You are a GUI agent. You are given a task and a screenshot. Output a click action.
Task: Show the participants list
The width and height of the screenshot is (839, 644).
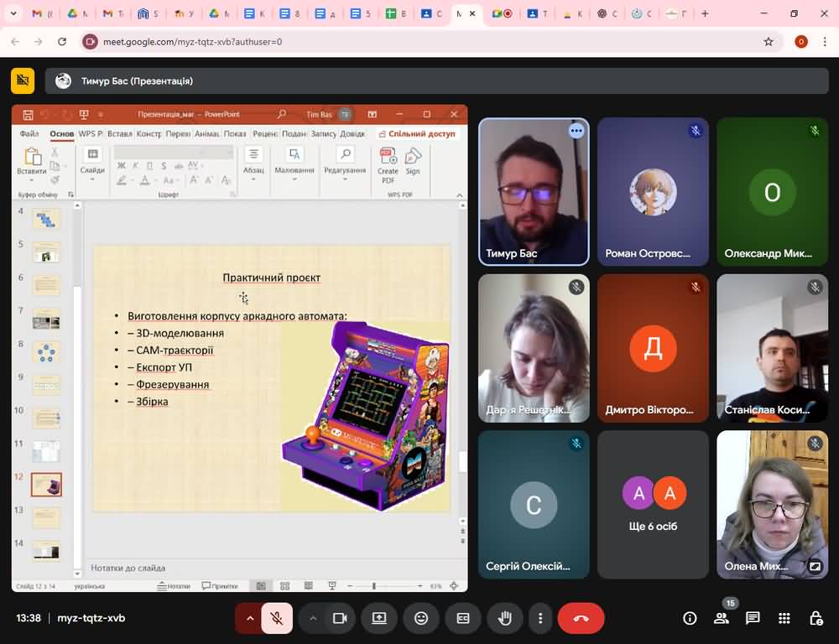(721, 618)
